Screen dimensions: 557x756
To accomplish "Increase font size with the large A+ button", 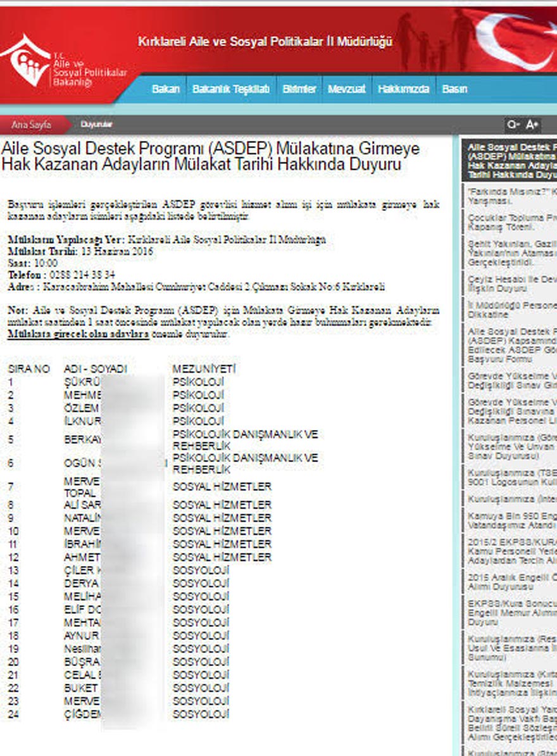I will [x=532, y=125].
